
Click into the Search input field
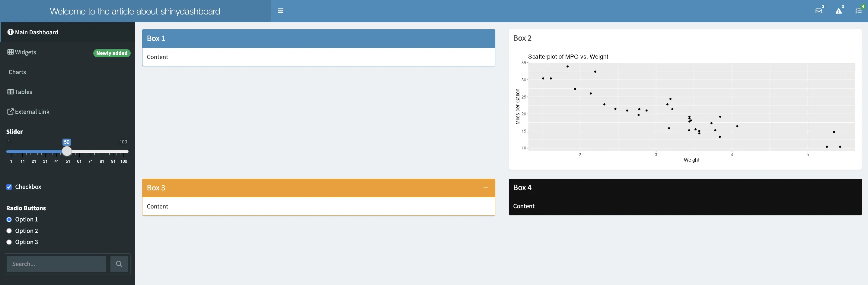56,264
